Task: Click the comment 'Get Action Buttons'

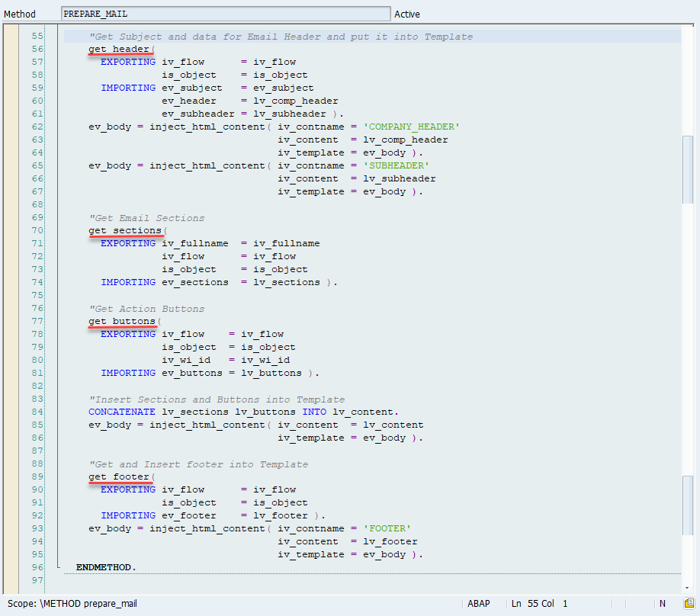Action: pyautogui.click(x=146, y=309)
